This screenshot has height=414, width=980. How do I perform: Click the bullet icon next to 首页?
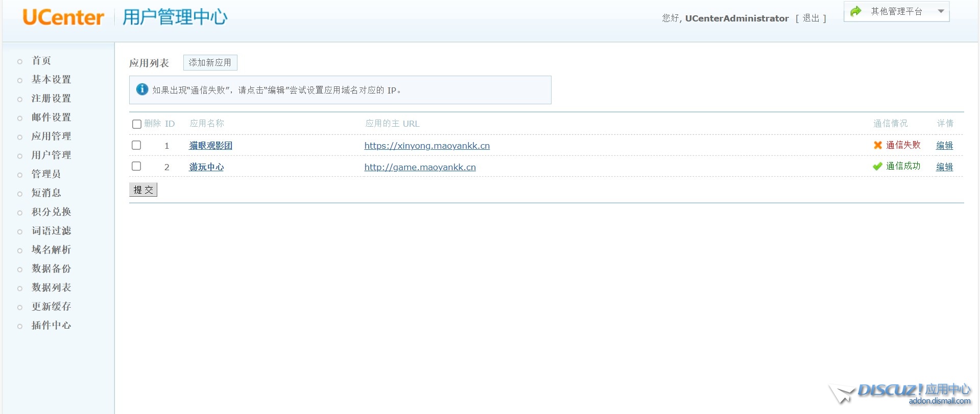point(20,62)
